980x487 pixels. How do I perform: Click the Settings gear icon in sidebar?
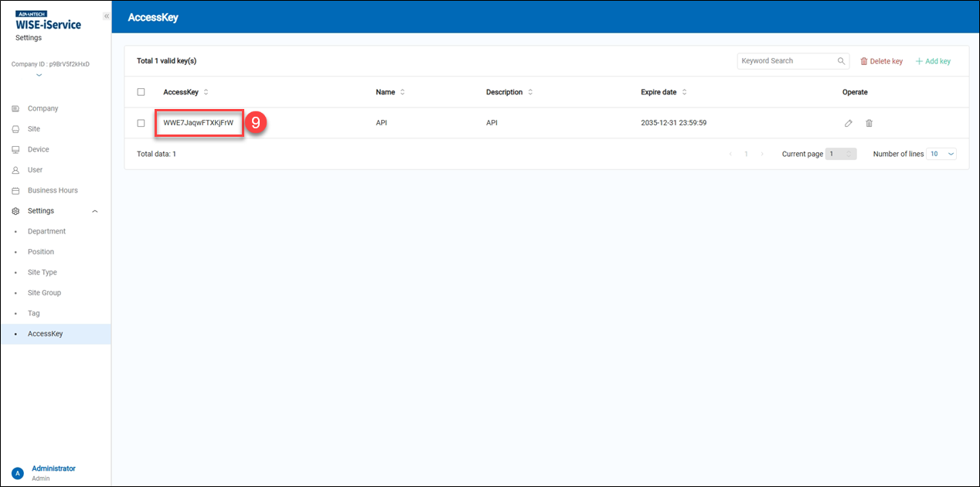click(15, 210)
